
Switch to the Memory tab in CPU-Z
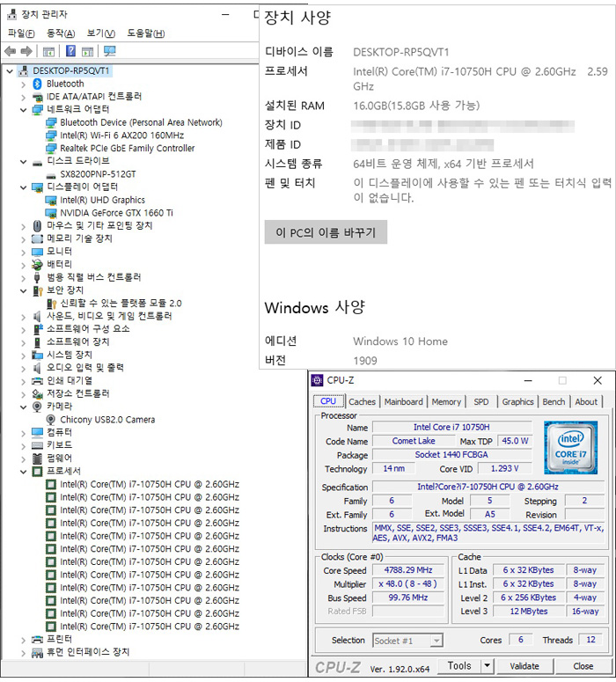[446, 401]
